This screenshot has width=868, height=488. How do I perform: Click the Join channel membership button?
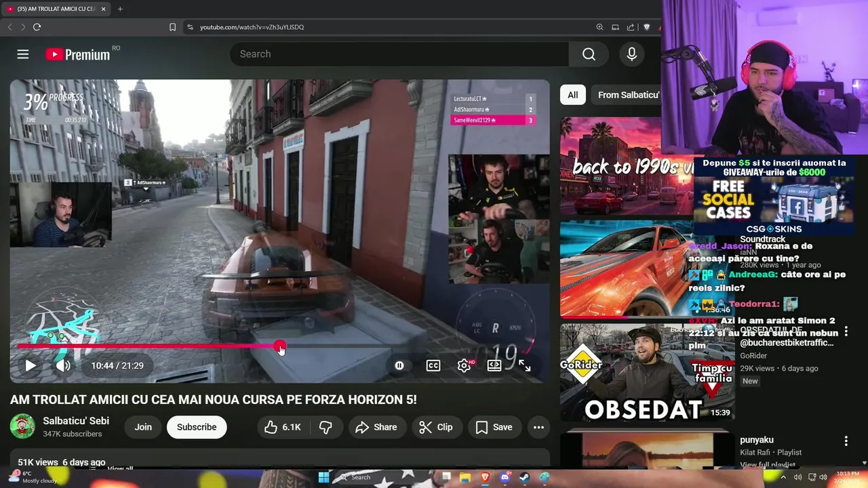(143, 427)
